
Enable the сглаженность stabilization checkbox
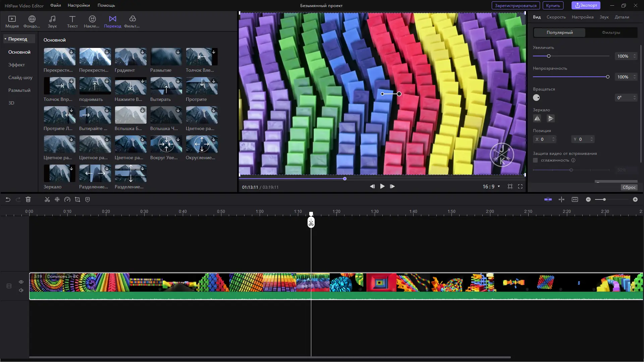coord(535,160)
